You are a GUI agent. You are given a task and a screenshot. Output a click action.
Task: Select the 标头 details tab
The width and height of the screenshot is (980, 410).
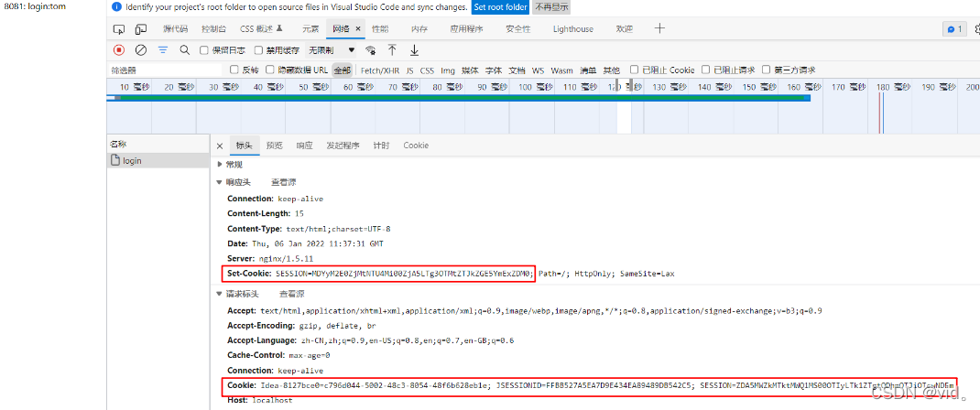click(x=244, y=146)
